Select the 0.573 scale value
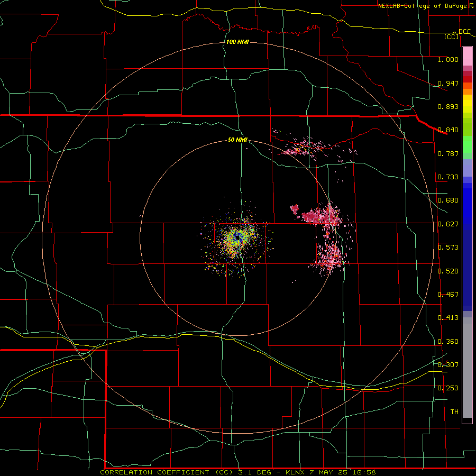The image size is (476, 476). click(448, 248)
